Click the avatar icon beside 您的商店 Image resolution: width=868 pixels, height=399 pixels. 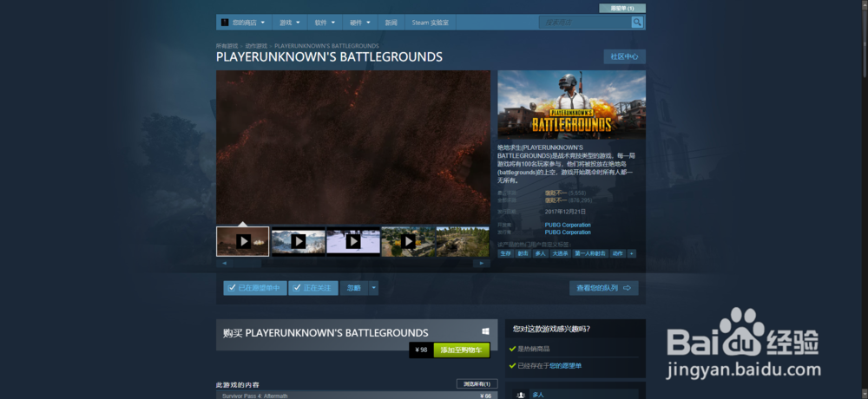[x=225, y=23]
